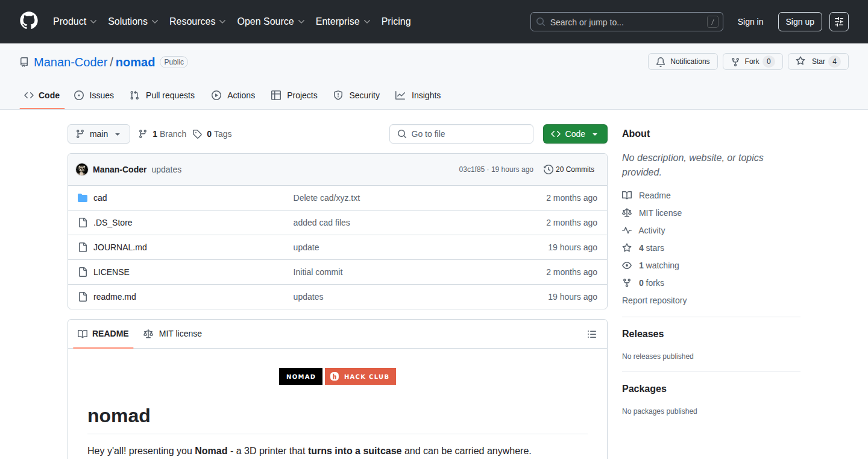Open the Releases heading link

(x=643, y=334)
